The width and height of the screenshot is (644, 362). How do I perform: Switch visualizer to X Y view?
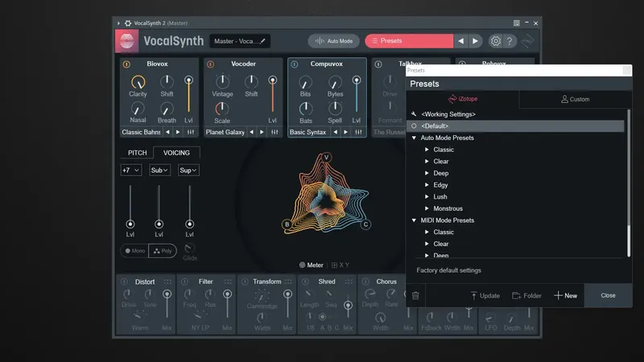(340, 265)
